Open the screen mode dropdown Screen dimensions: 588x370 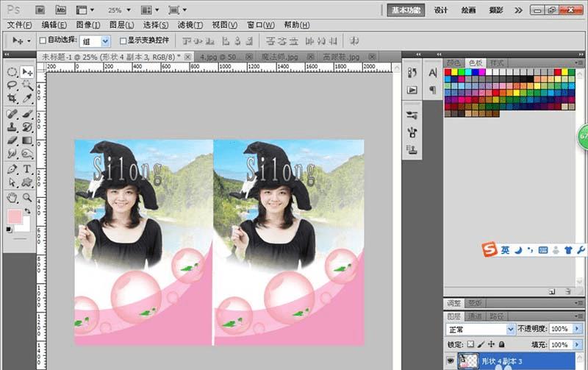click(x=177, y=10)
